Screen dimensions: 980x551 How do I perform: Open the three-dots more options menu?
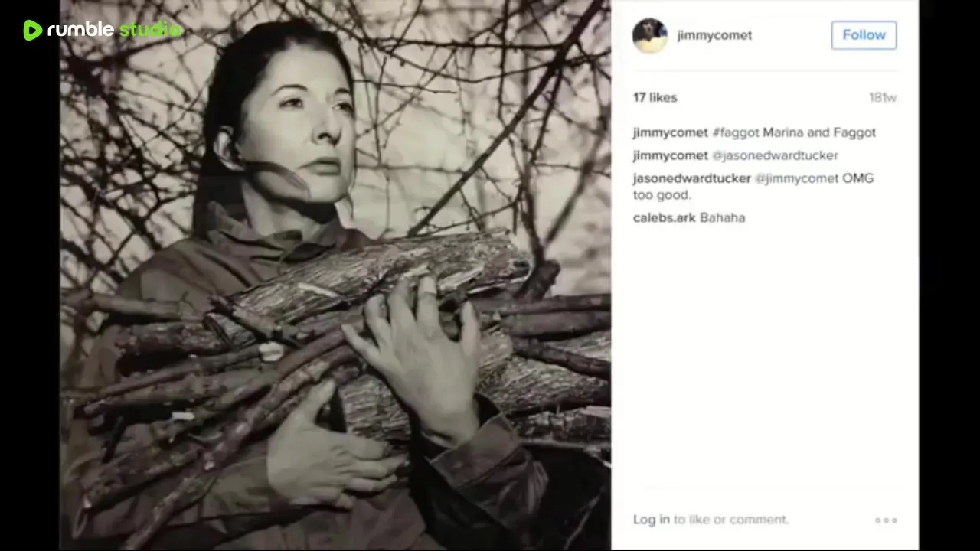click(886, 520)
